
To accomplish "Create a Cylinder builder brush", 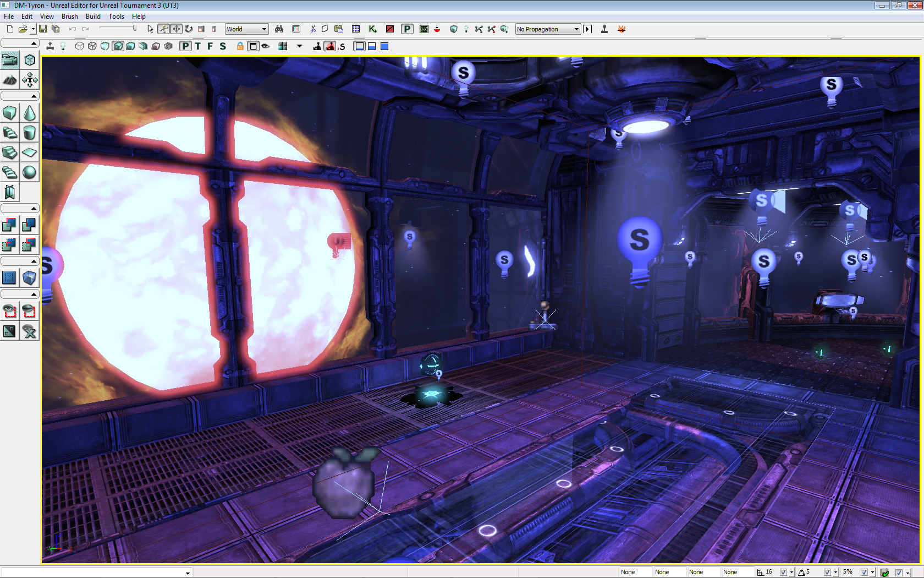I will (30, 133).
